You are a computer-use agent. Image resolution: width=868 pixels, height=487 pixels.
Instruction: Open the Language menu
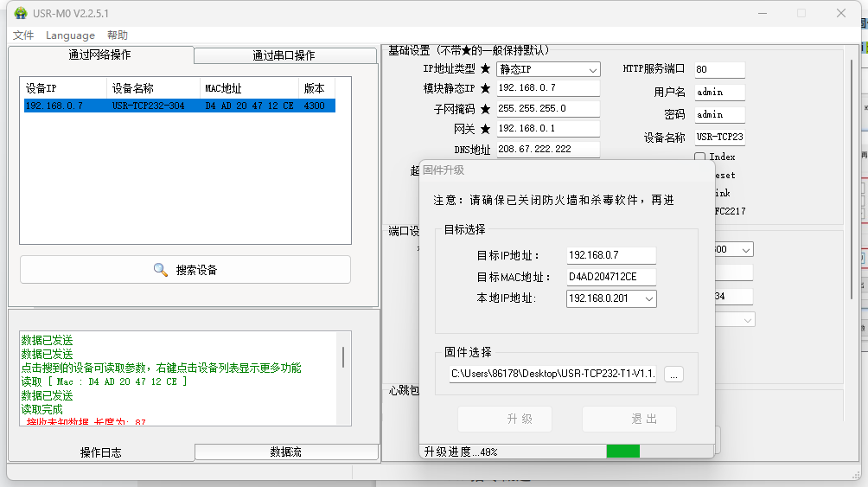[70, 35]
